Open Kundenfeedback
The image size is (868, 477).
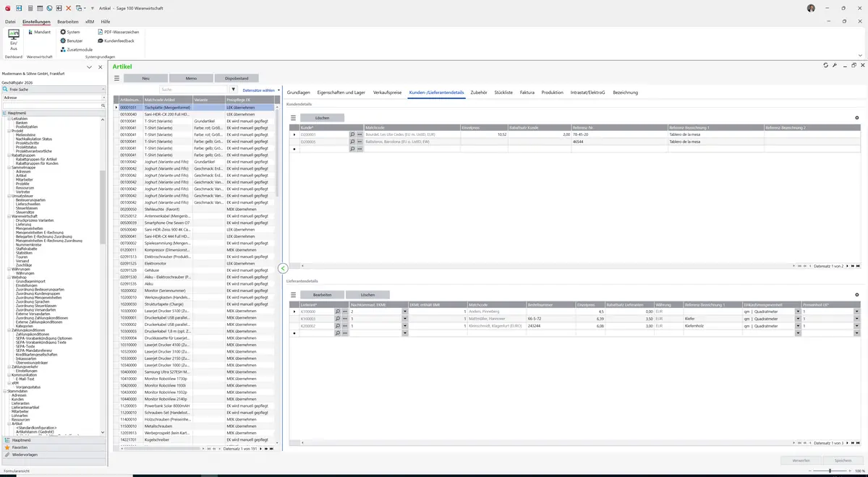pos(116,40)
